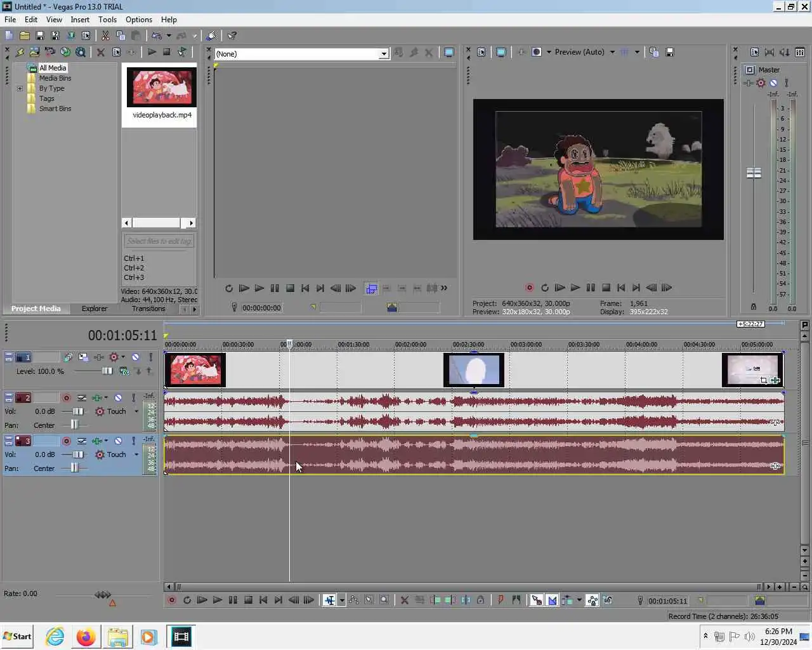
Task: Copy preview snapshot to clipboard
Action: pos(654,52)
